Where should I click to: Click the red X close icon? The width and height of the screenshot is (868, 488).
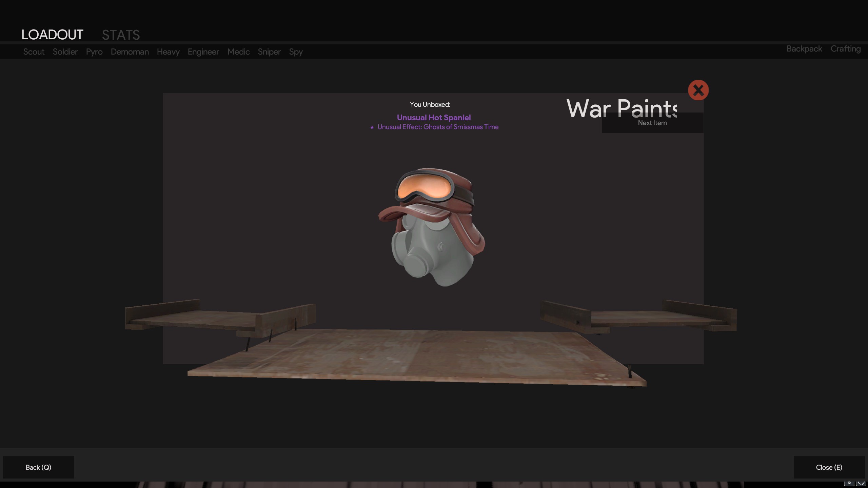click(x=698, y=90)
